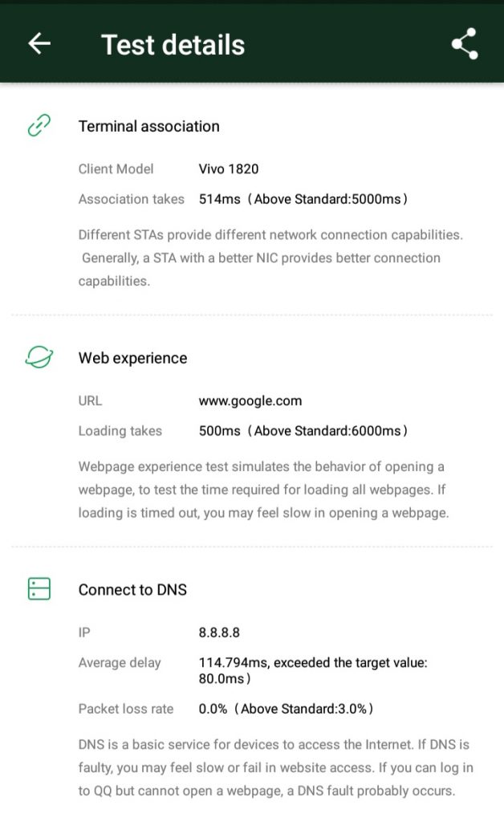Tap the 8.8.8.8 IP address value
The image size is (504, 822).
pos(219,633)
